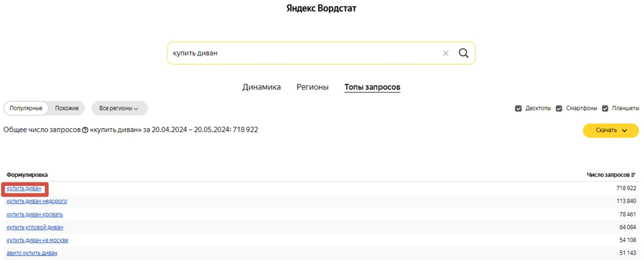Click the magnifier search icon
This screenshot has height=260, width=644.
pos(463,53)
